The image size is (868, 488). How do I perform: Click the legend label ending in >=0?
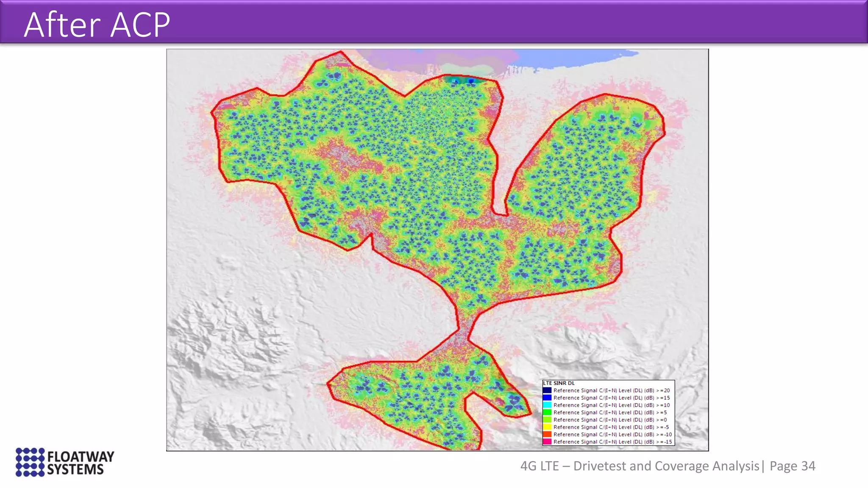click(610, 420)
